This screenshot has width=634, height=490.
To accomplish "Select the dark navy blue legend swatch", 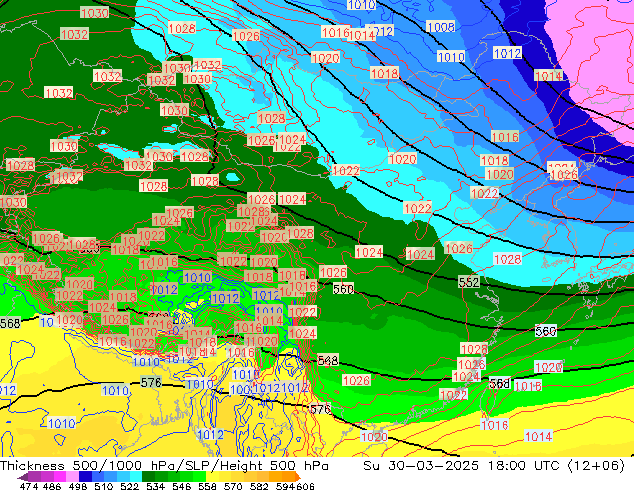I will [x=85, y=477].
